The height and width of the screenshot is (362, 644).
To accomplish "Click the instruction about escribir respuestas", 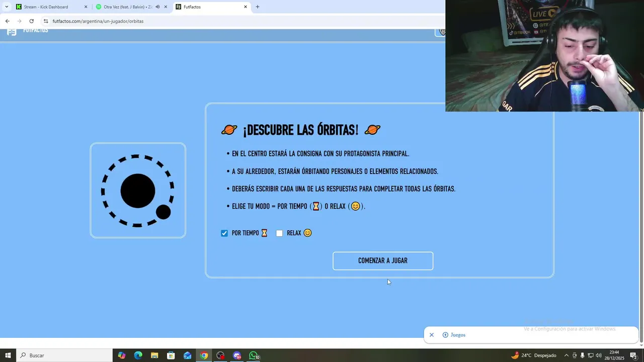I will point(344,189).
